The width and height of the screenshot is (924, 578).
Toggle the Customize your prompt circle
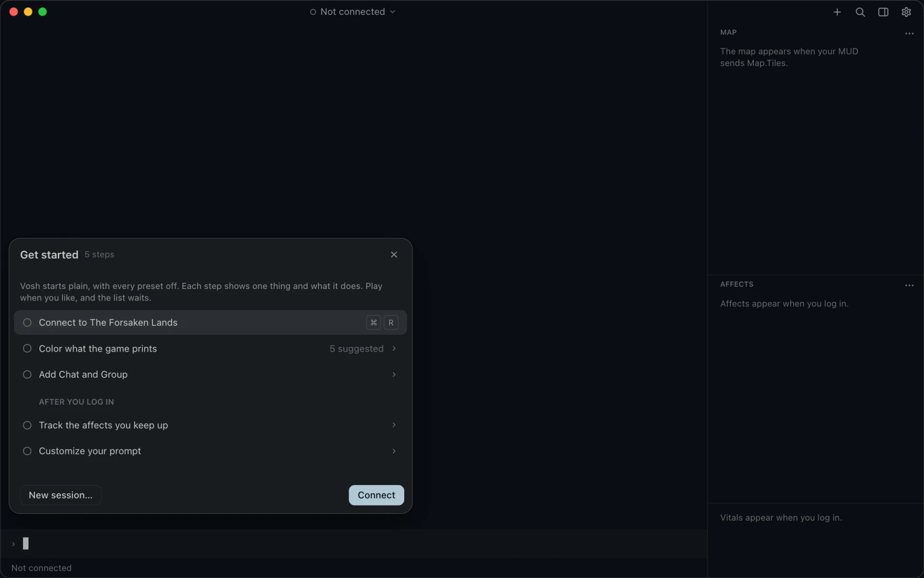point(27,451)
